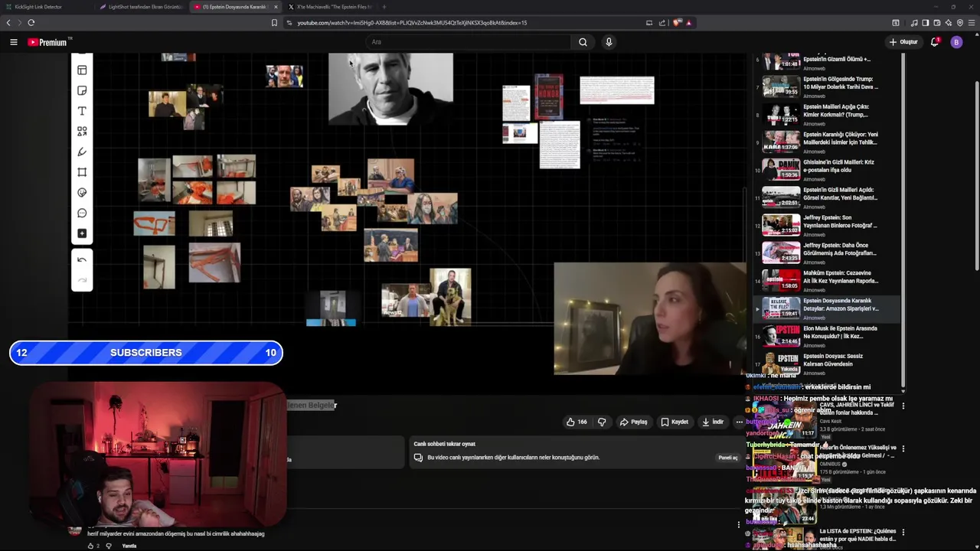Select sticker emoji tool in whiteboard toolbar
The width and height of the screenshot is (980, 551).
pos(82,193)
